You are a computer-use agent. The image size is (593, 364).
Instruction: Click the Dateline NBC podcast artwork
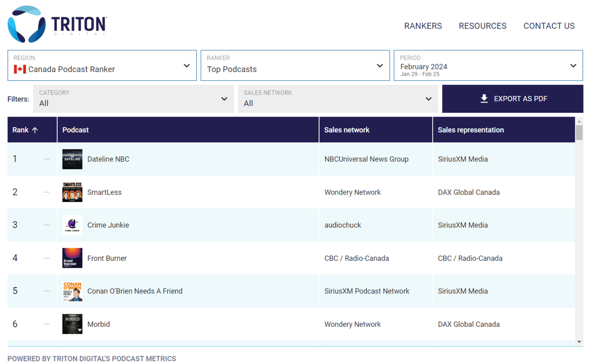pos(72,159)
